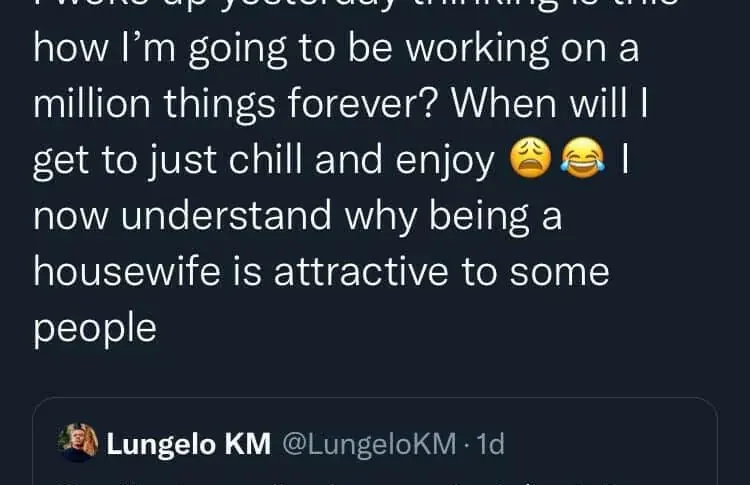Screen dimensions: 750x485
Task: Open Lungelo KM's profile picture
Action: point(78,443)
